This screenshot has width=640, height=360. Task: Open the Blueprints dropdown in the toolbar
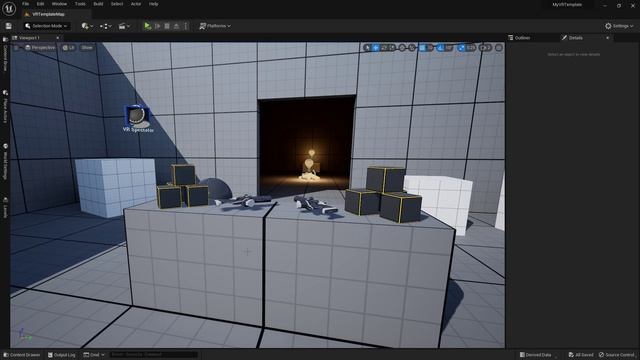(105, 26)
